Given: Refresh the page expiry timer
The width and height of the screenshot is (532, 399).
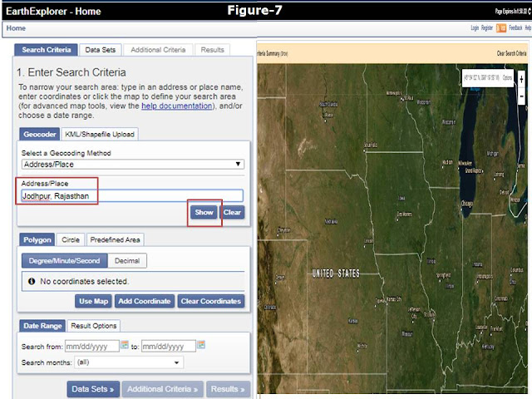Looking at the screenshot, I should [530, 11].
